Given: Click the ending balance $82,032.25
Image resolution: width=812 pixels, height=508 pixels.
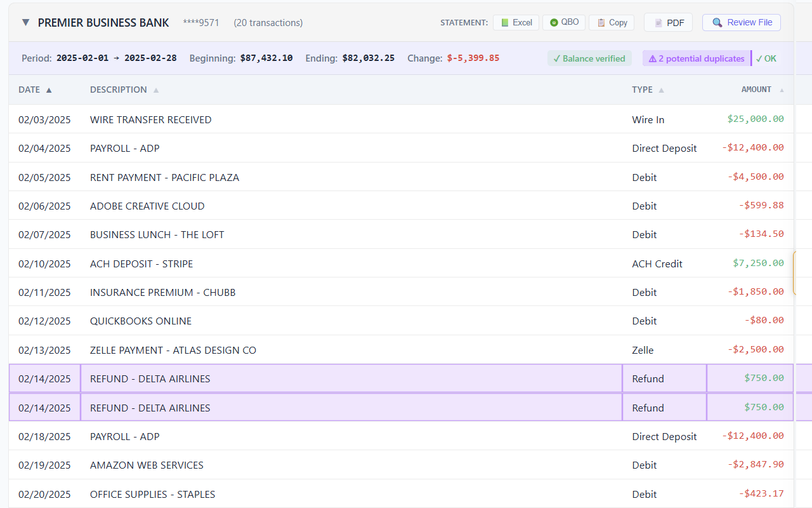Looking at the screenshot, I should [x=369, y=58].
